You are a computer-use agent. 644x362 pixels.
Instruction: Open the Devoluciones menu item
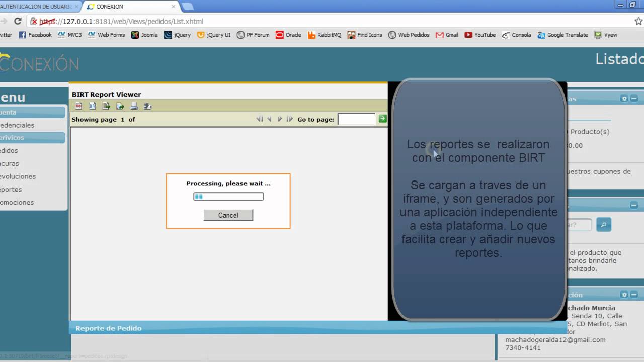[x=18, y=176]
